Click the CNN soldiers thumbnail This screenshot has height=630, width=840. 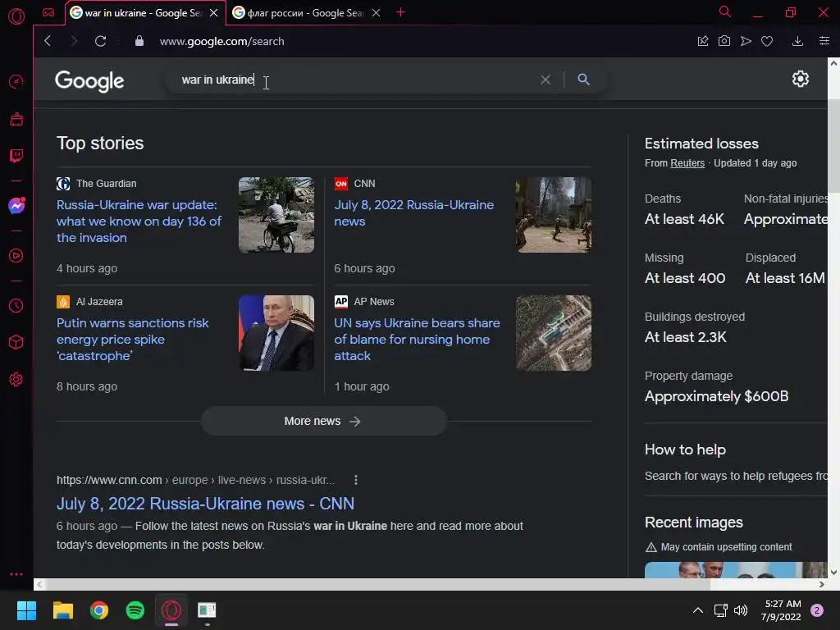[x=554, y=215]
